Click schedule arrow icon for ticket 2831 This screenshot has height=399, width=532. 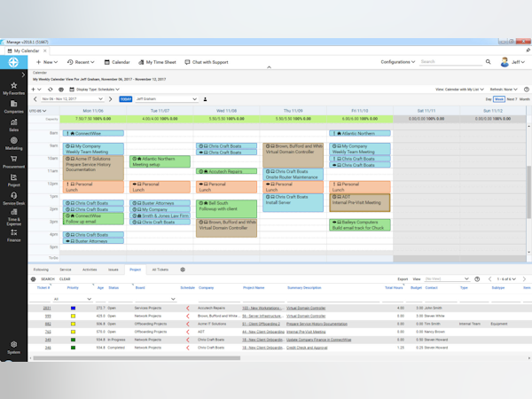pos(188,308)
